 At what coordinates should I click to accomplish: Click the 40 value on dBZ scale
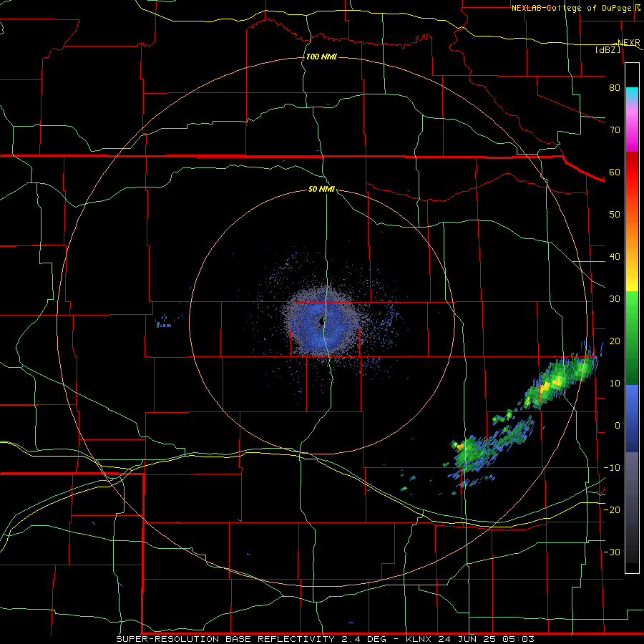(615, 257)
